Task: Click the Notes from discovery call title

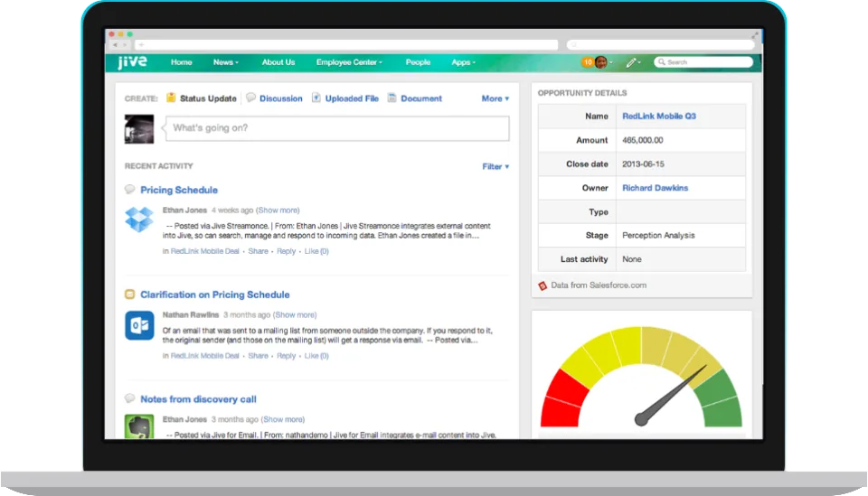Action: [198, 399]
